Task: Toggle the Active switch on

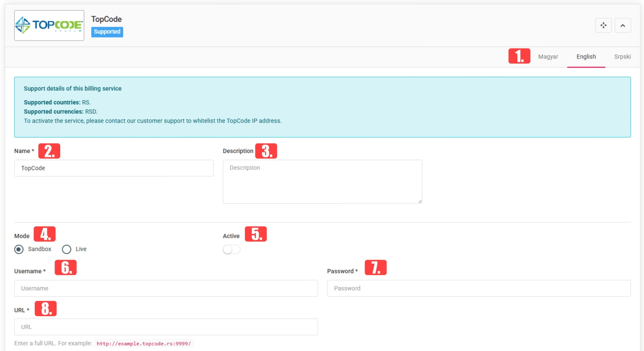Action: point(232,250)
